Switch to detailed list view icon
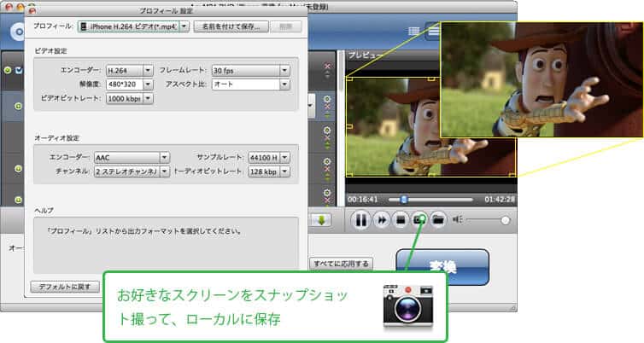Image resolution: width=644 pixels, height=343 pixels. tap(432, 32)
